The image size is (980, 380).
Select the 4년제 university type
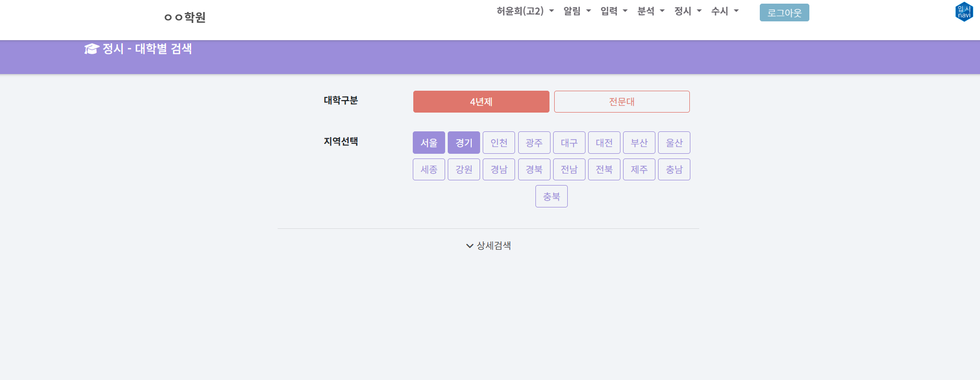click(481, 102)
